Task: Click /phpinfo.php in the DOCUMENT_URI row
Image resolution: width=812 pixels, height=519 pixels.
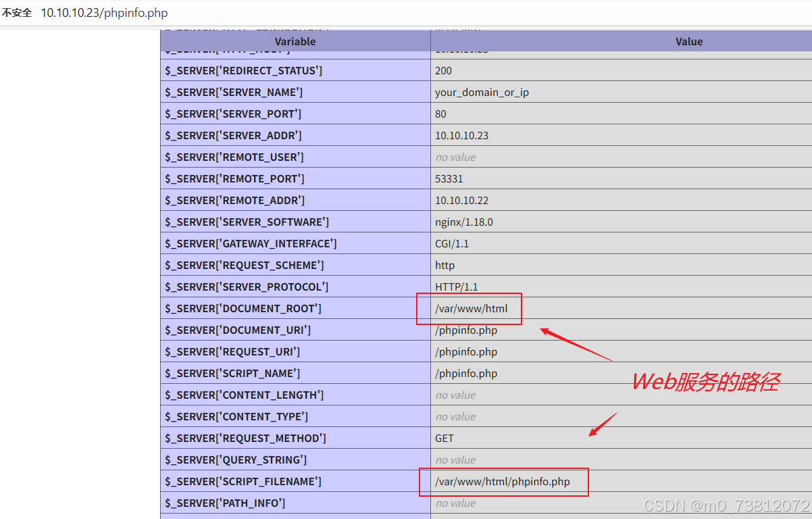Action: (x=466, y=330)
